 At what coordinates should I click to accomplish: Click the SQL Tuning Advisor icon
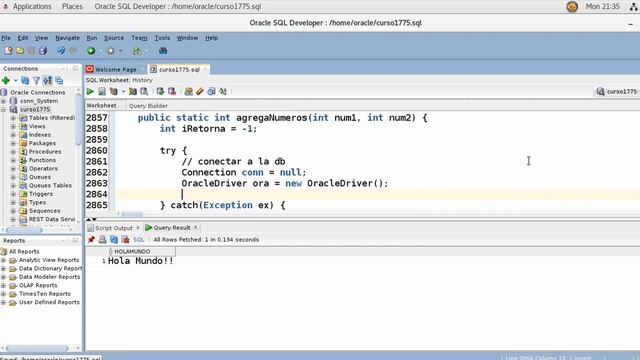click(x=144, y=91)
